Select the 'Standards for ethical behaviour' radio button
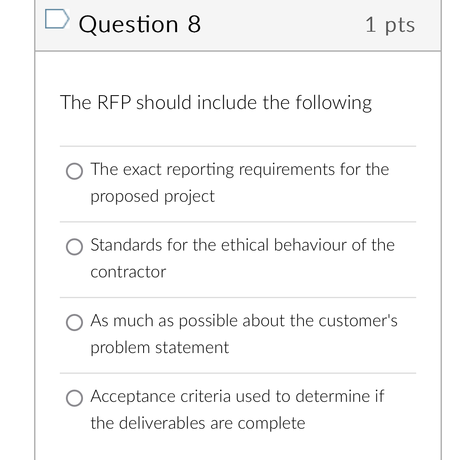This screenshot has width=476, height=460. tap(75, 247)
